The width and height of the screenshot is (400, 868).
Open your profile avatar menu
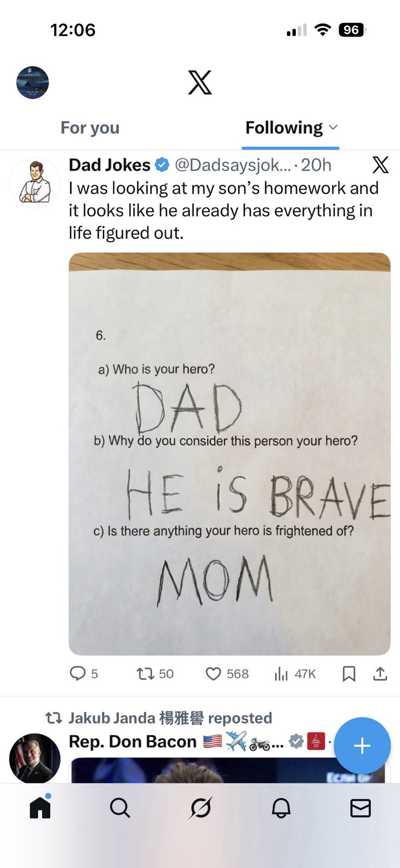point(33,82)
